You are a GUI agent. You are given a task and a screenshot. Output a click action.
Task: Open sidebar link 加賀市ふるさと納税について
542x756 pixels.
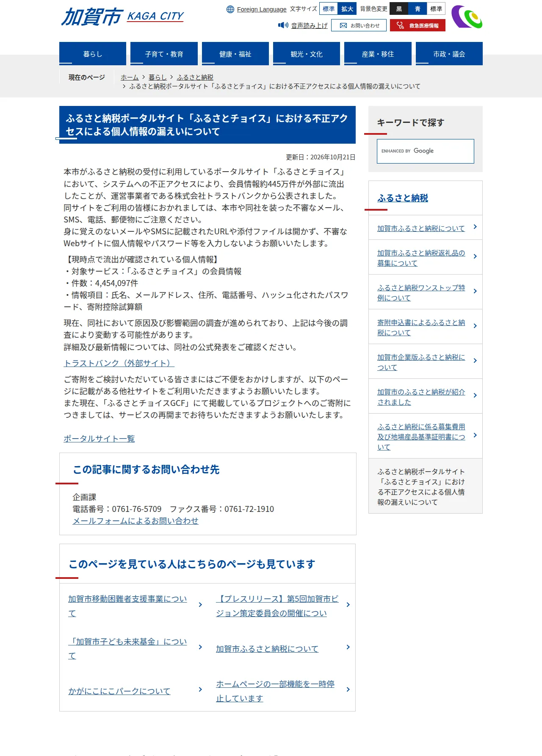[421, 228]
